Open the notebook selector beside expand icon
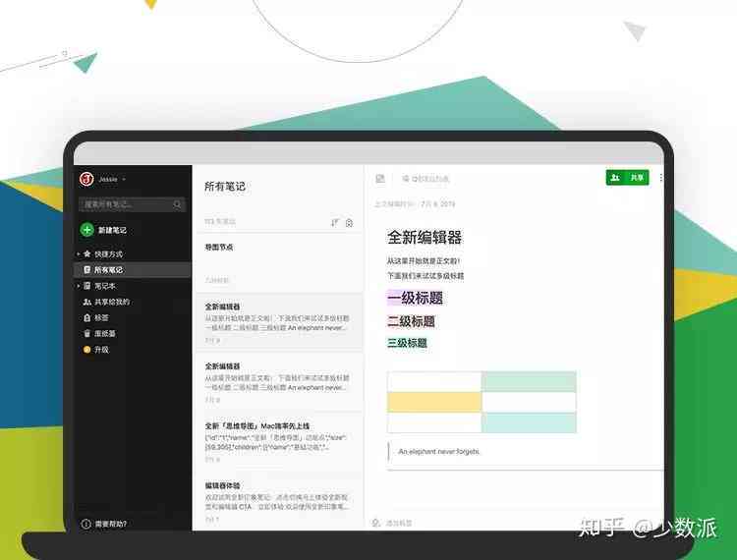 coord(425,179)
